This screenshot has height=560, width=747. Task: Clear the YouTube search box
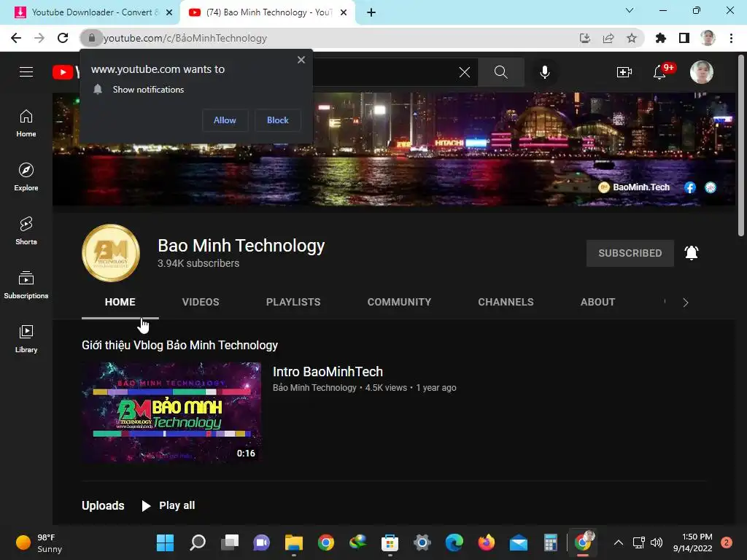point(465,72)
